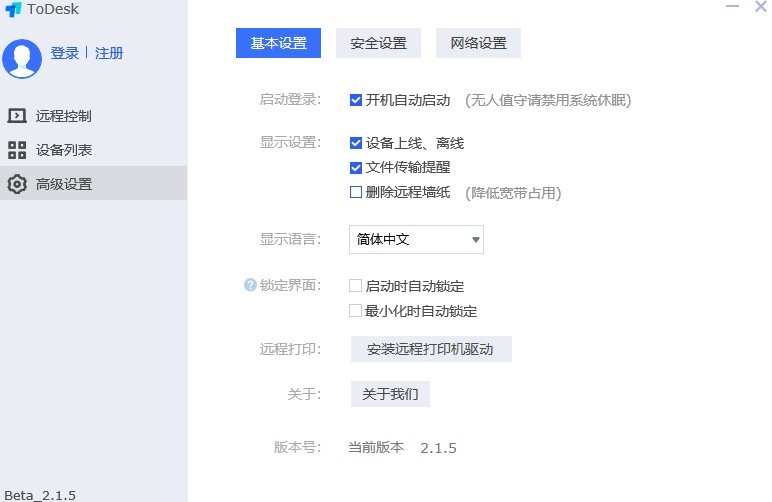This screenshot has width=772, height=502.
Task: Enable 删除远程墙纸 option
Action: pos(356,192)
